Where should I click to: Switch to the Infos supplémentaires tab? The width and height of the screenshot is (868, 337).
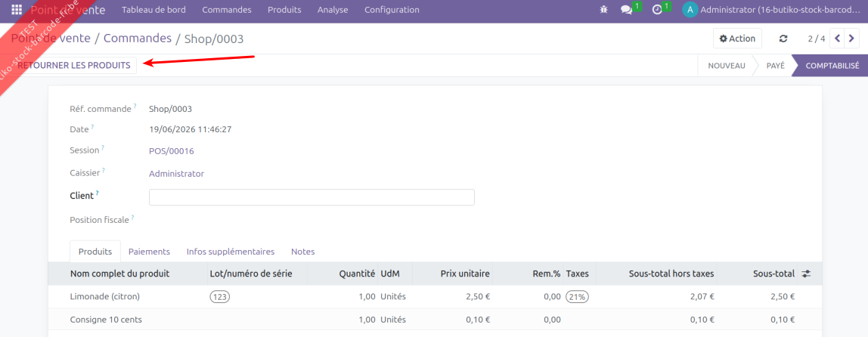[231, 252]
